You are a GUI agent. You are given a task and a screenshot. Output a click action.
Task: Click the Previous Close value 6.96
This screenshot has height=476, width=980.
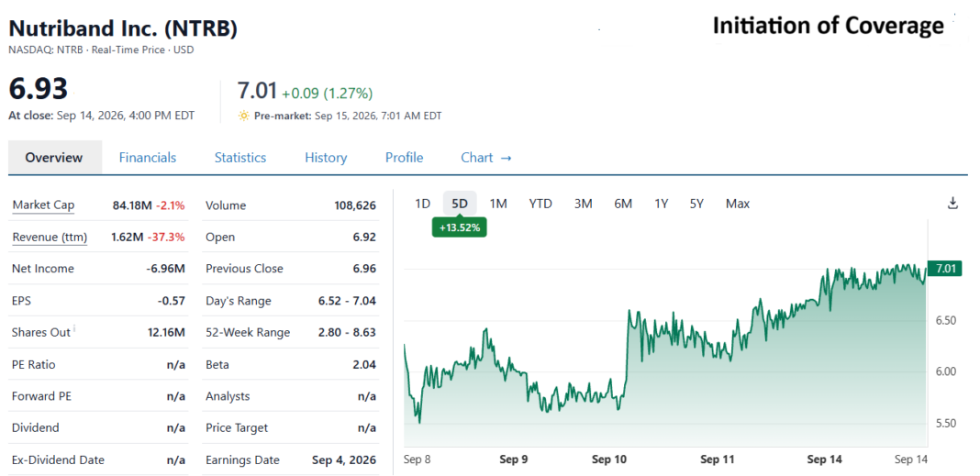364,270
